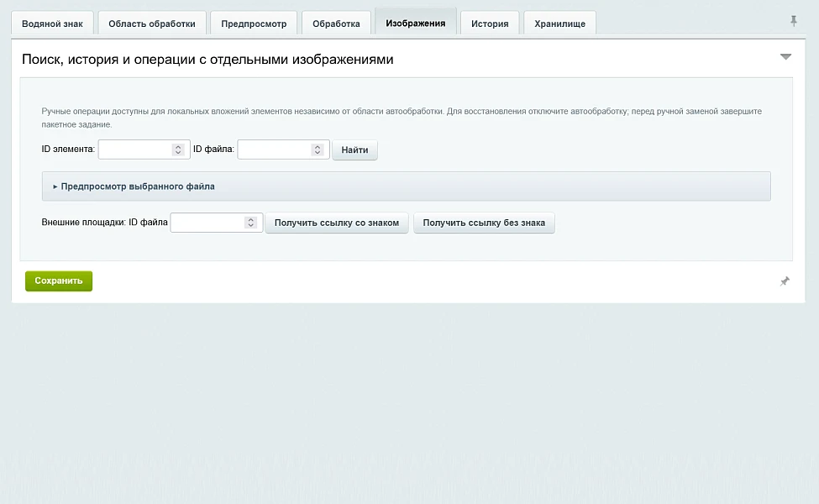Click the ID элемента spinner arrows
The height and width of the screenshot is (504, 819).
coord(178,150)
